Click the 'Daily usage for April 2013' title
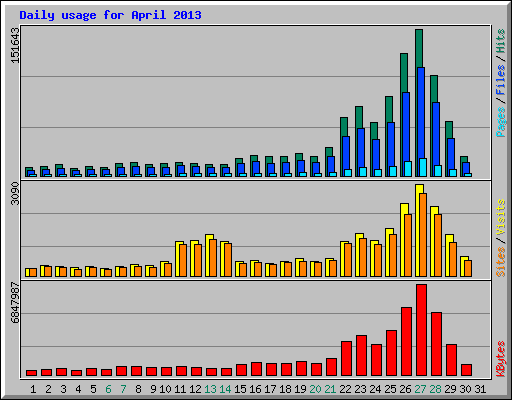This screenshot has width=512, height=400. [110, 15]
